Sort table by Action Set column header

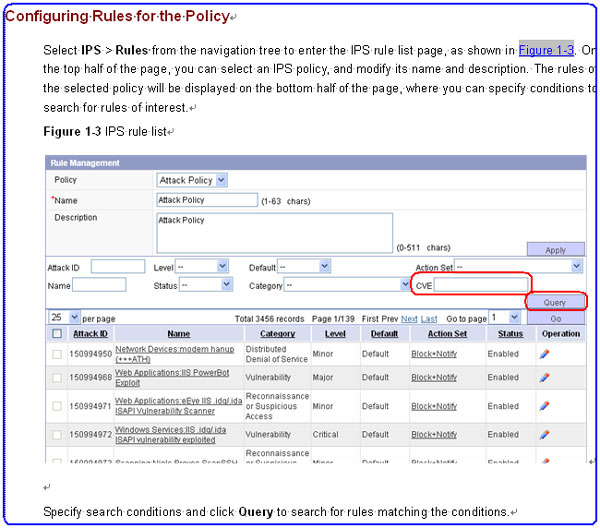pyautogui.click(x=447, y=334)
